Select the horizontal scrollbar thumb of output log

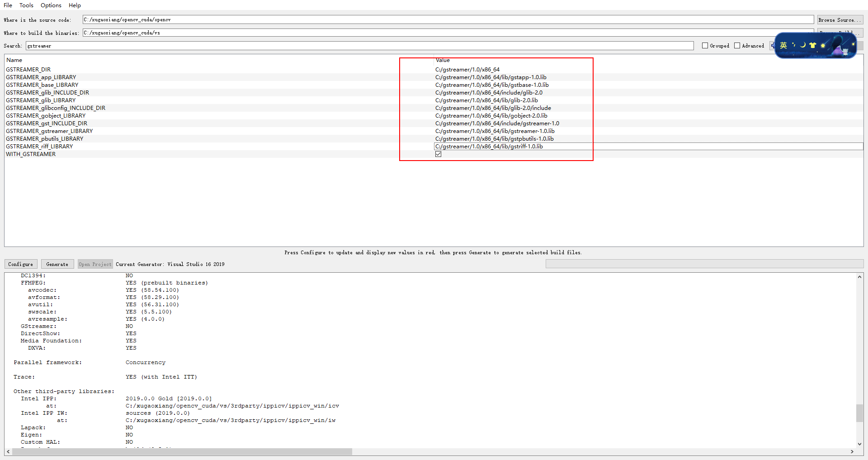(x=182, y=451)
